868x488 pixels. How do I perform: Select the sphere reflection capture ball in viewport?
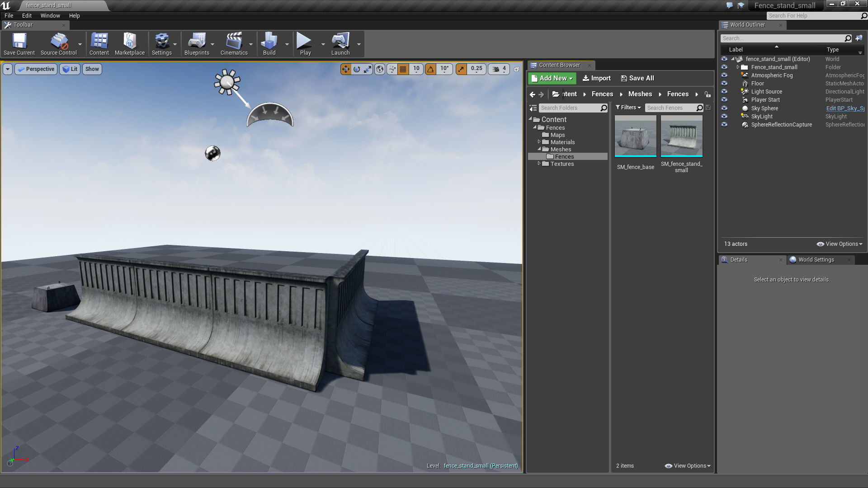(x=212, y=153)
